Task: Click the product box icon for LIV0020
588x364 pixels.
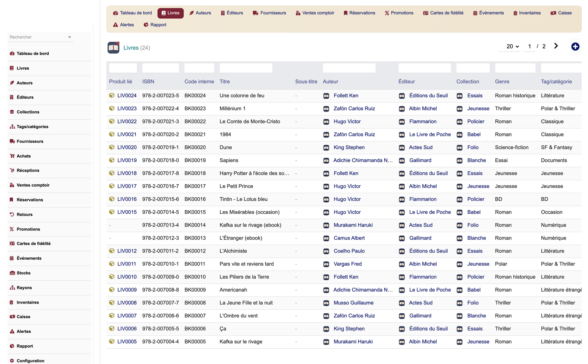Action: click(x=112, y=147)
